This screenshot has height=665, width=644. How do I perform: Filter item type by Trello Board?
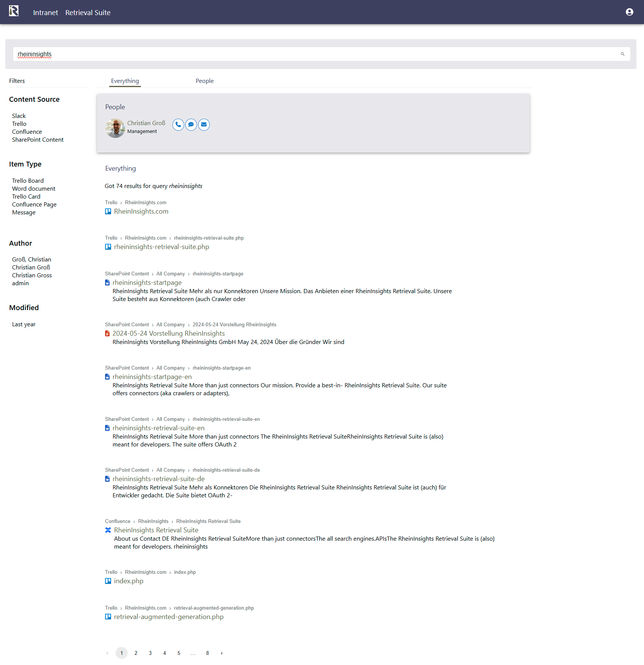28,181
